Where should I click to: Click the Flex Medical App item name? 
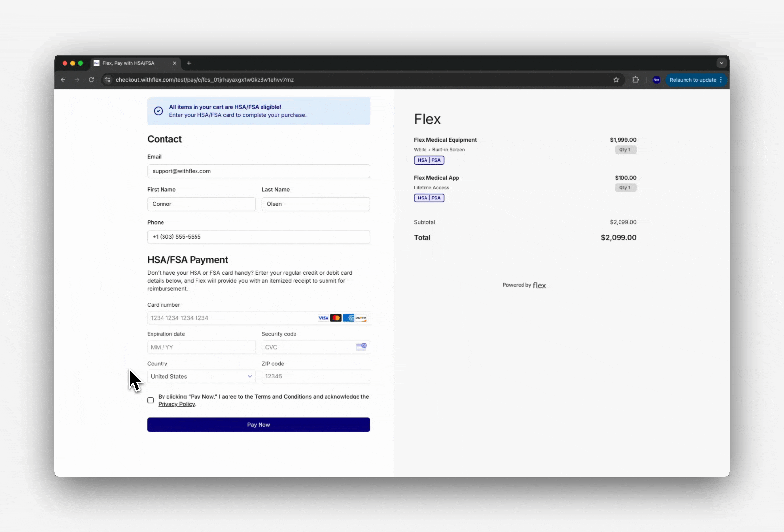(436, 178)
